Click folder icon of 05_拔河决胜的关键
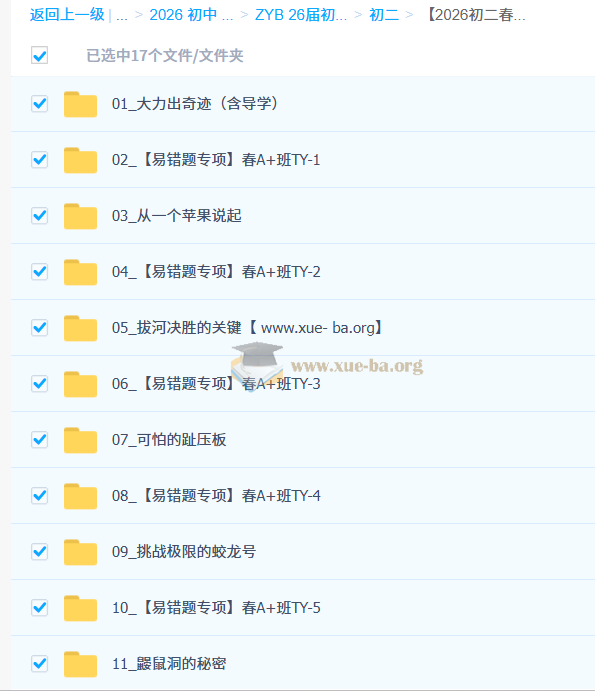Image resolution: width=595 pixels, height=691 pixels. pyautogui.click(x=80, y=328)
